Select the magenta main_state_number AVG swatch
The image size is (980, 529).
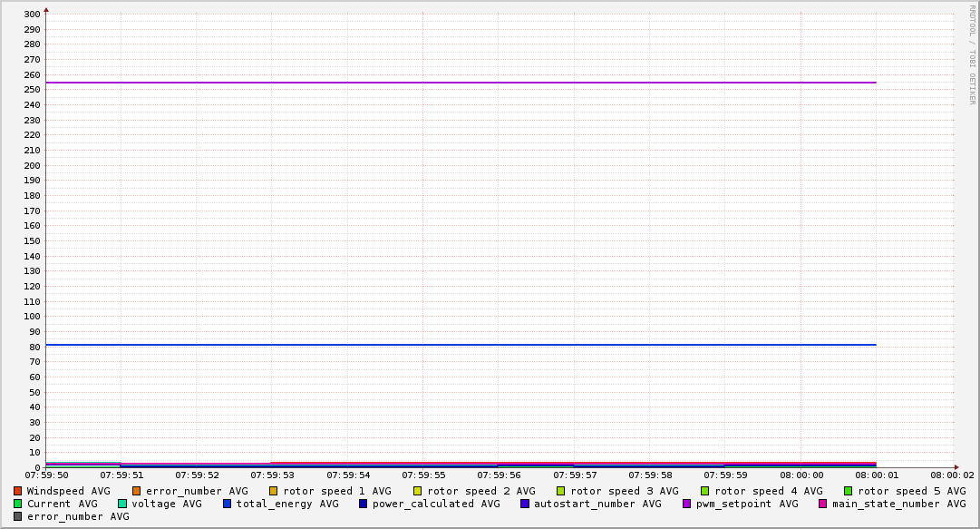click(x=823, y=504)
